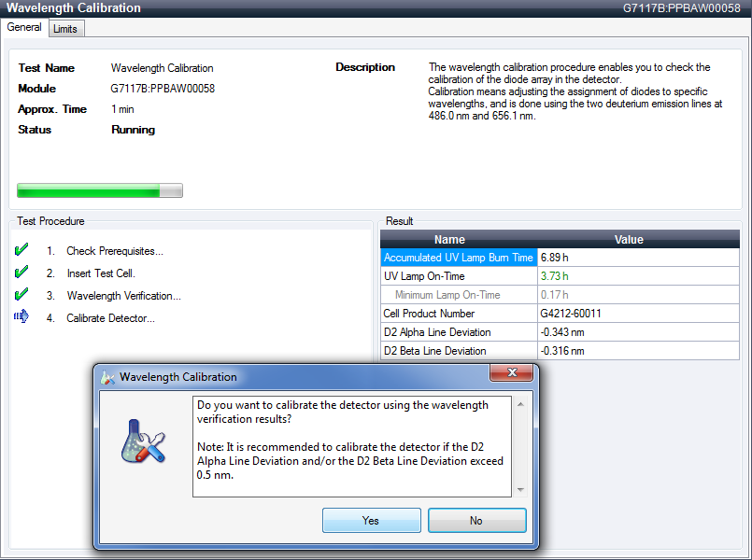752x560 pixels.
Task: Click green checkmark next to Check Prerequisites
Action: click(21, 249)
